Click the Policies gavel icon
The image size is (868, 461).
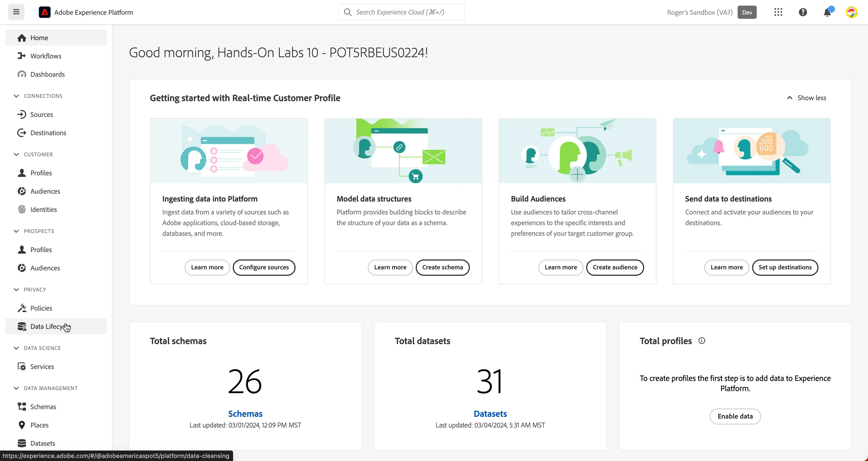point(22,308)
